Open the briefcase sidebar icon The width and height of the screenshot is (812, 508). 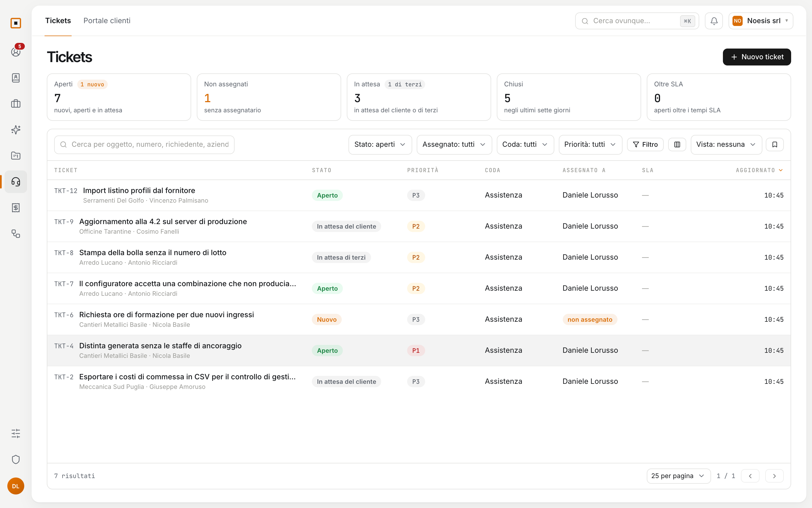pos(16,104)
